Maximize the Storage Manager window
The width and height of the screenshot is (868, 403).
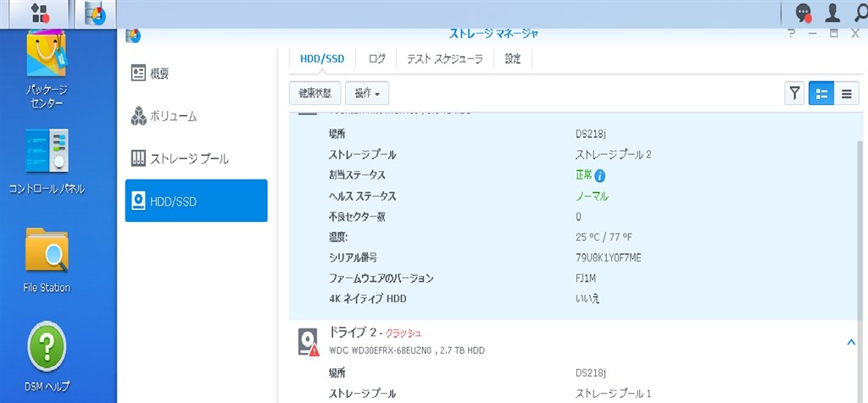[834, 34]
